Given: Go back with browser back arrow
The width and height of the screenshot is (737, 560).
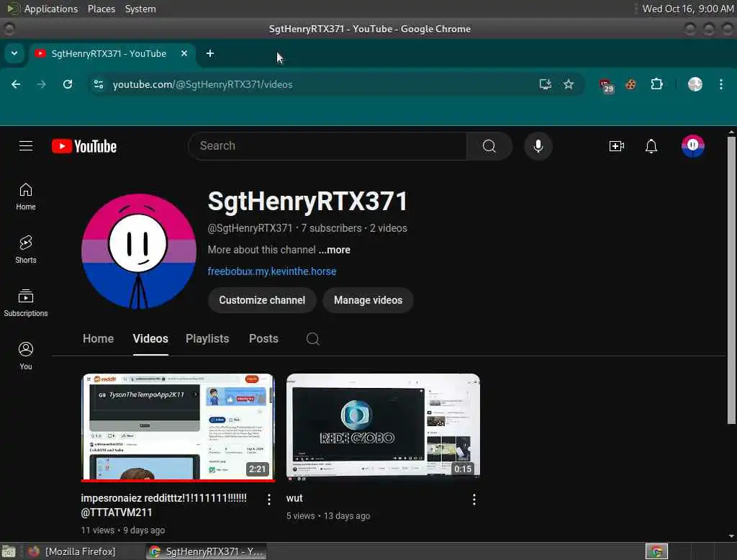Looking at the screenshot, I should [x=16, y=84].
